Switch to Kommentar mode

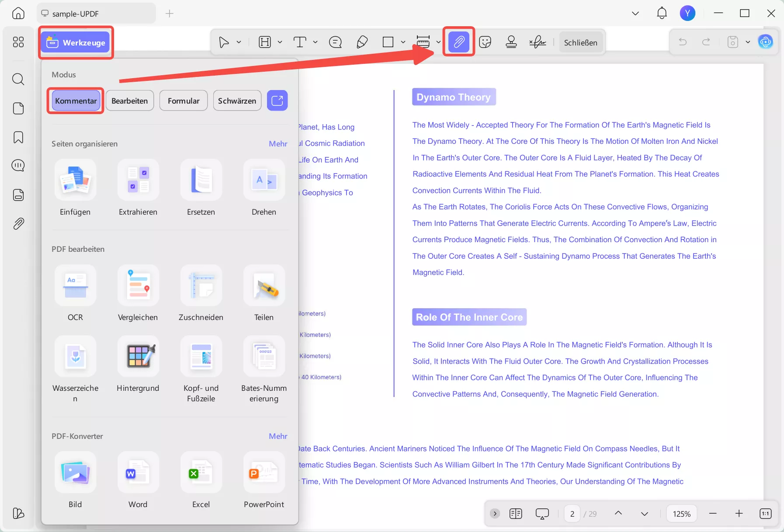tap(76, 101)
